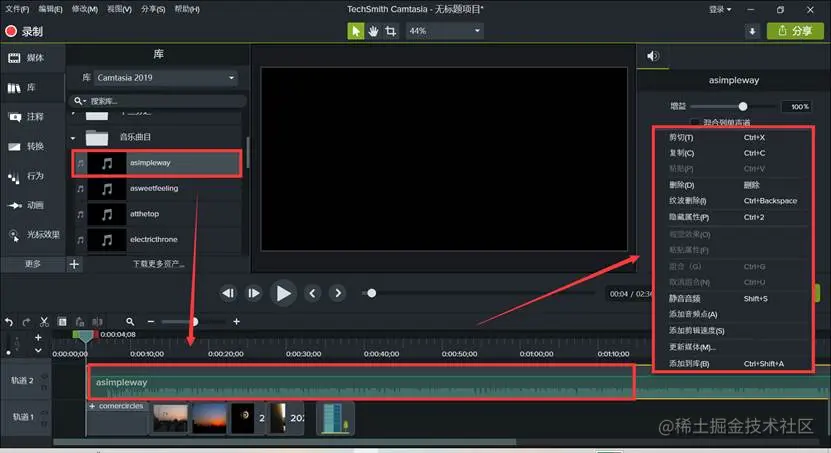This screenshot has width=831, height=453.
Task: Click the preview playback scrubber handle
Action: (372, 293)
